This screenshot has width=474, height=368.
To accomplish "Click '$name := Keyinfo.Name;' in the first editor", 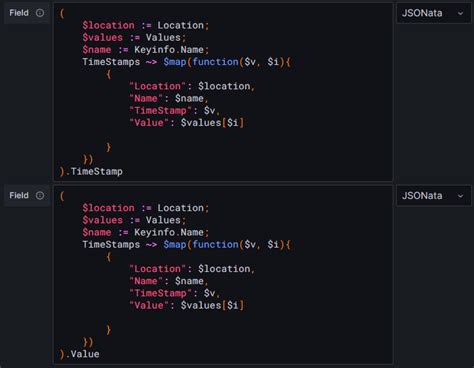I will pos(146,50).
